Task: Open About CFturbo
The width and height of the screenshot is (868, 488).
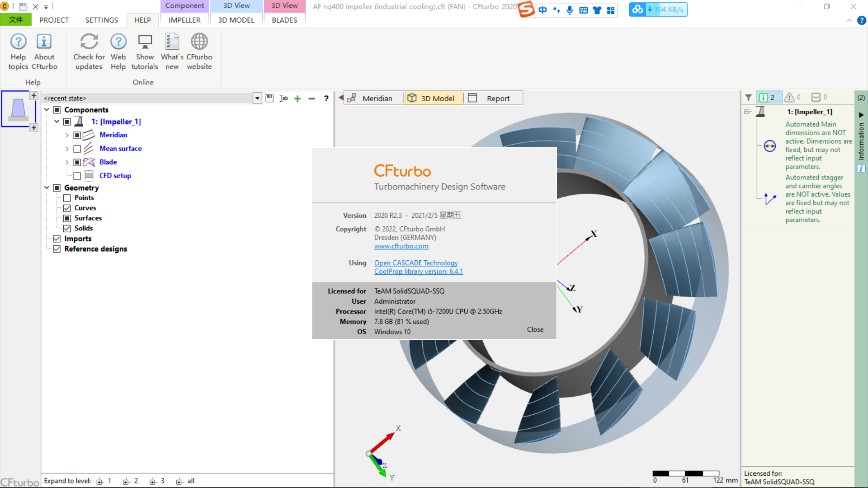Action: (x=44, y=52)
